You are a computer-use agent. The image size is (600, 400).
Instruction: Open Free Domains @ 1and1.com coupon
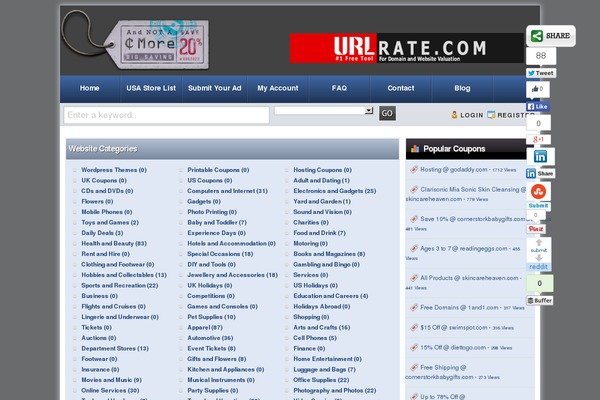pos(459,307)
